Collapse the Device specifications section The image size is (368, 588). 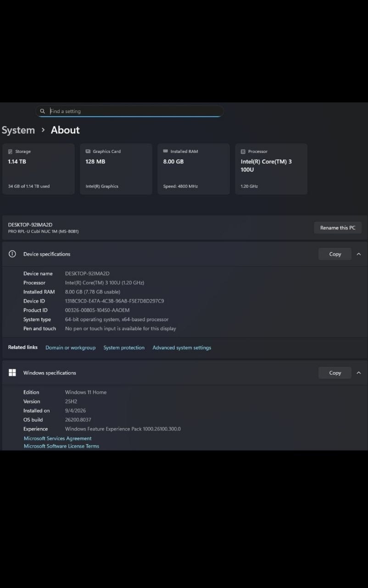coord(359,254)
